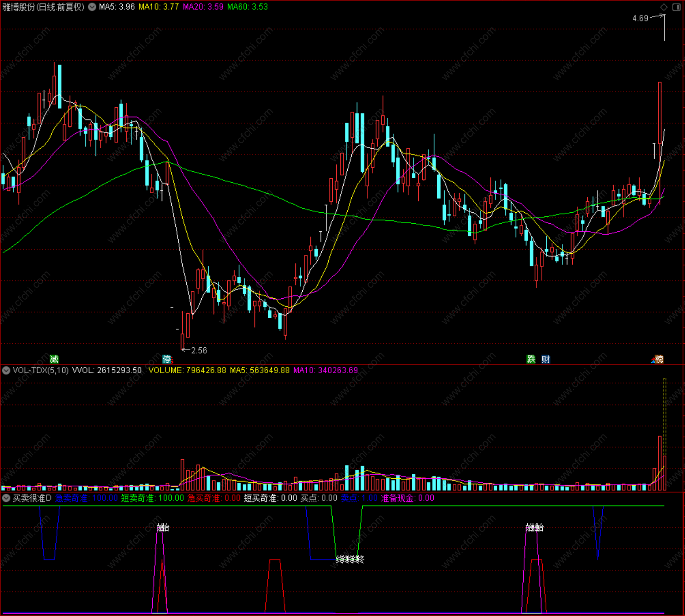Click the blue 卖点: 1.00 label
The height and width of the screenshot is (616, 685).
pyautogui.click(x=359, y=498)
